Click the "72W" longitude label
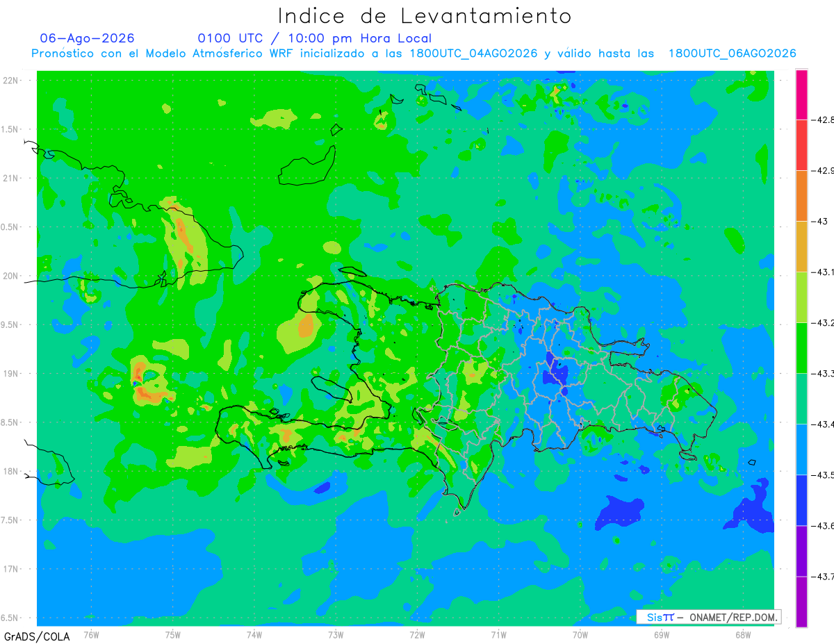834x644 pixels. tap(417, 634)
